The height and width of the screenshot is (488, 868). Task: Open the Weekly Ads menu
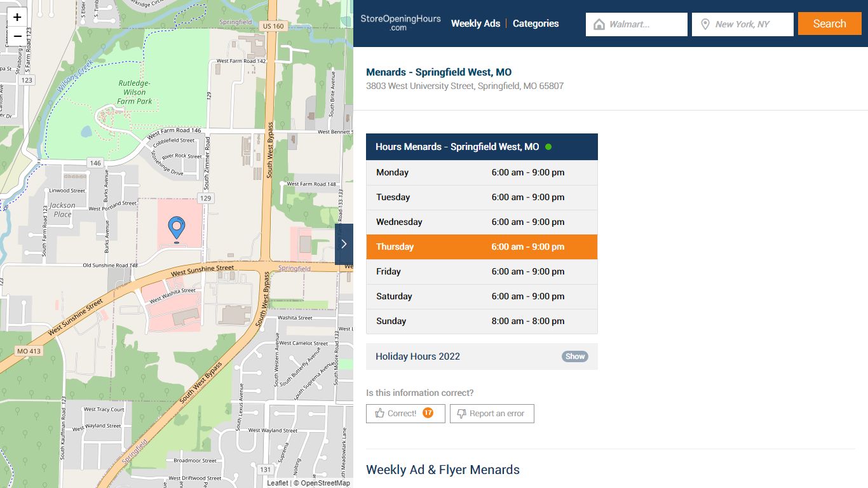coord(475,24)
